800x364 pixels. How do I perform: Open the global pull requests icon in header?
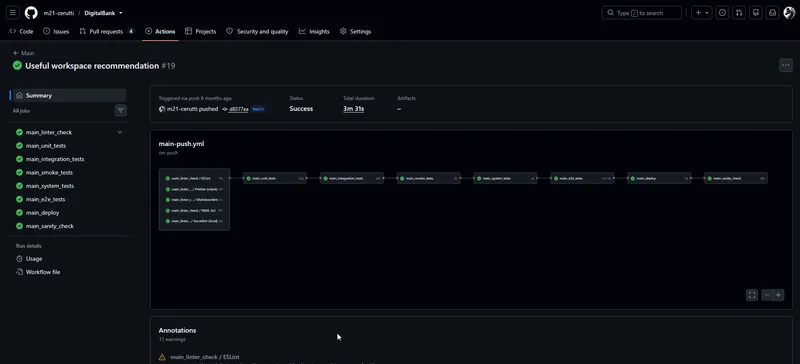[x=739, y=13]
